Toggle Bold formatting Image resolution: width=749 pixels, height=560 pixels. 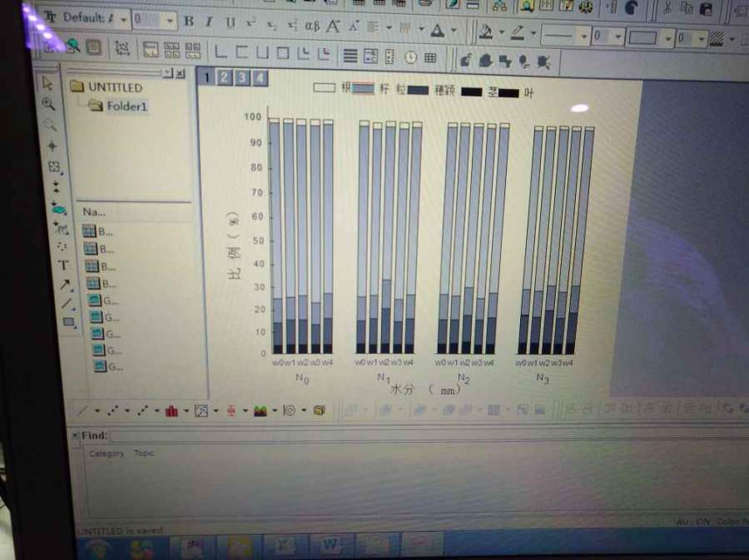tap(189, 21)
